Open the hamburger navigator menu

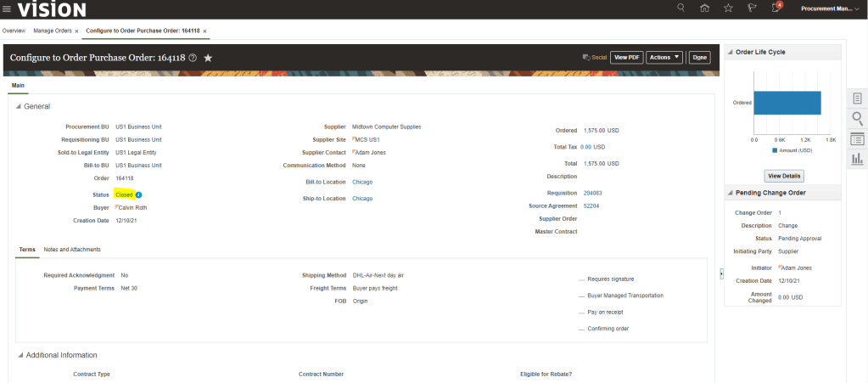coord(7,8)
